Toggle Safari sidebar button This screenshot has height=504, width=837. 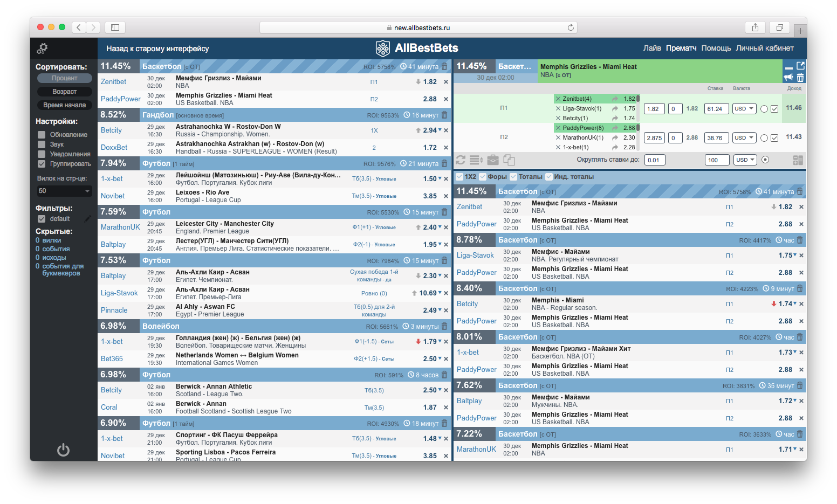pos(115,27)
